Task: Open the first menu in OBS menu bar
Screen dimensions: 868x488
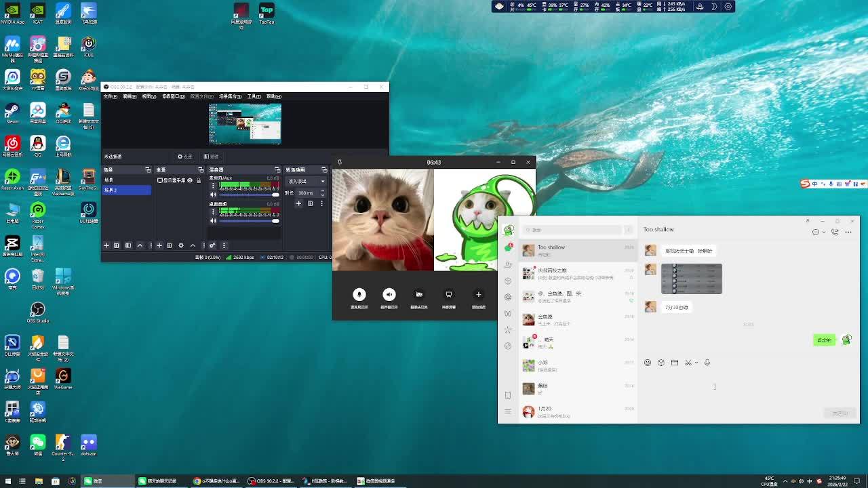Action: pos(110,96)
